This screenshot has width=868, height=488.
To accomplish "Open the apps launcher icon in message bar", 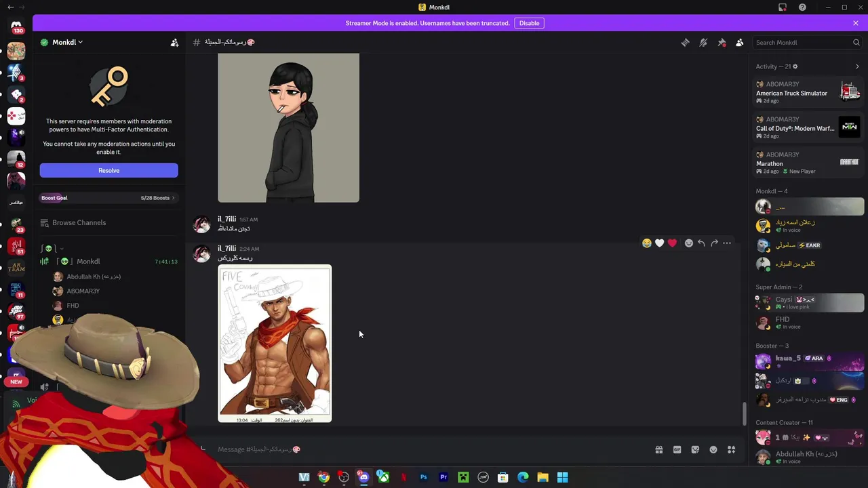I will (x=732, y=449).
